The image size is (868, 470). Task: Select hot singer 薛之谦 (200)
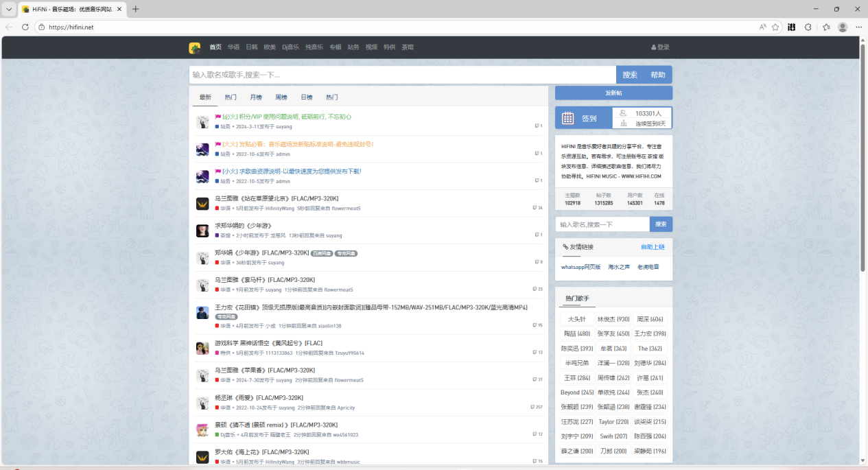click(576, 451)
